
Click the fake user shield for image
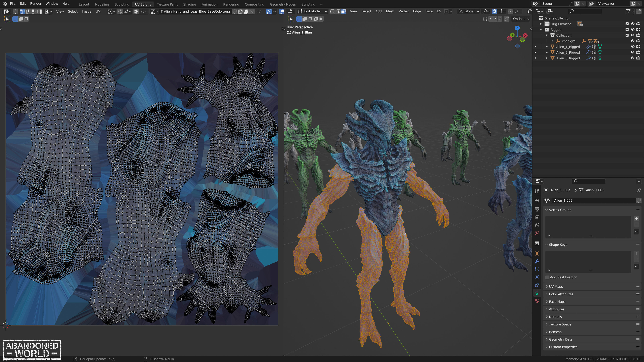pos(234,12)
